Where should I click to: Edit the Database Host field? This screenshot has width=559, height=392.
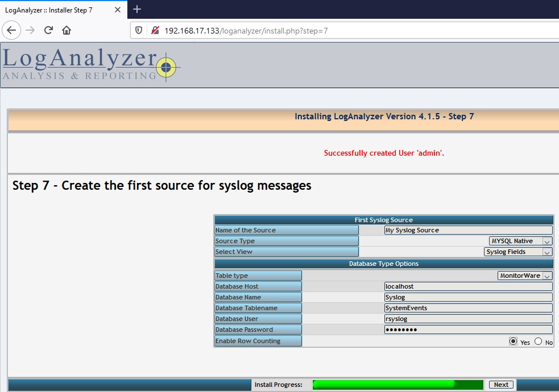[469, 286]
